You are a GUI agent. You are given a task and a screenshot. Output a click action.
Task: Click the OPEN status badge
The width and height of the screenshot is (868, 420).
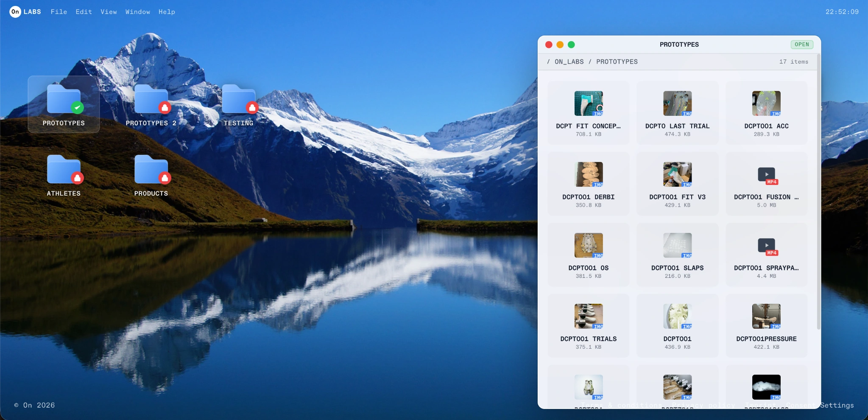coord(802,45)
